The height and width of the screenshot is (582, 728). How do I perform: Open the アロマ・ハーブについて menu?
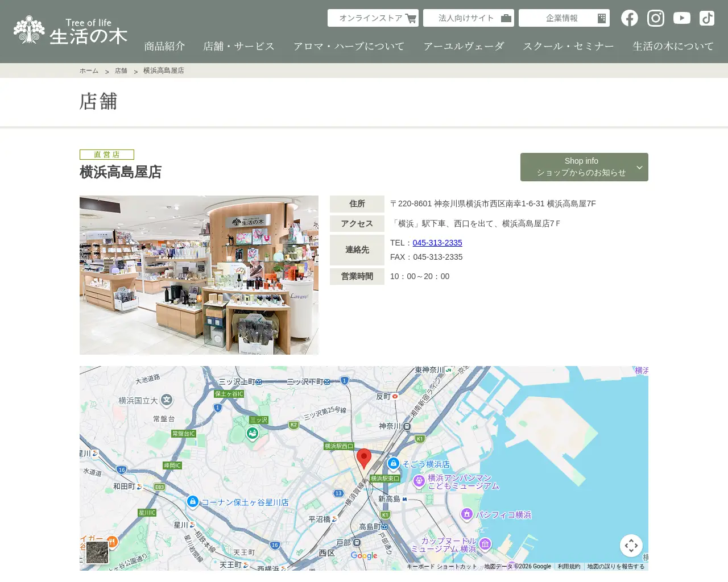coord(349,46)
